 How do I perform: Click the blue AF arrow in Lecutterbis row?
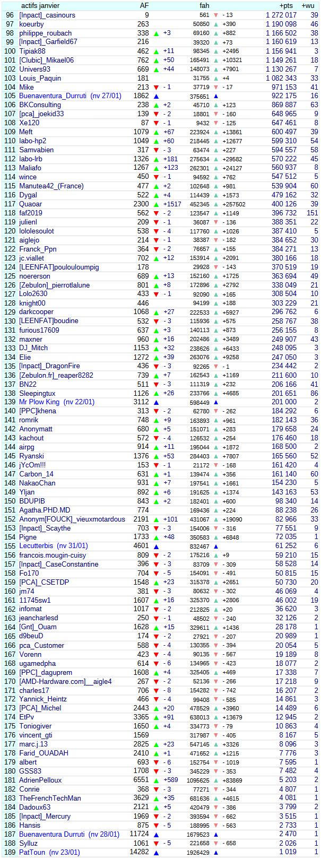pos(156,546)
